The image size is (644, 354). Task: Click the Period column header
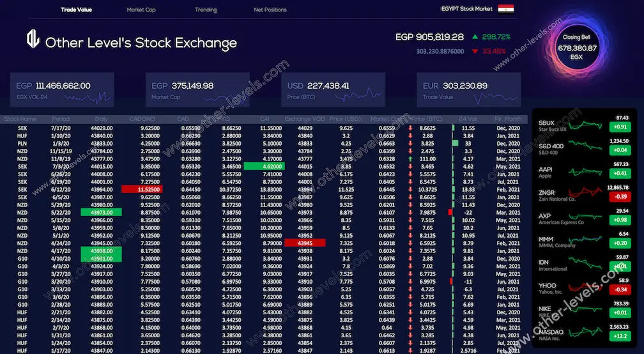61,119
